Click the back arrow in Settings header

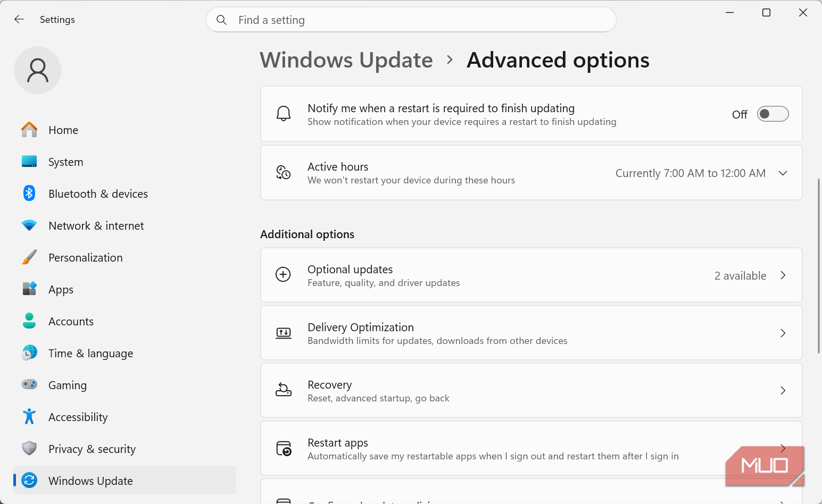19,19
